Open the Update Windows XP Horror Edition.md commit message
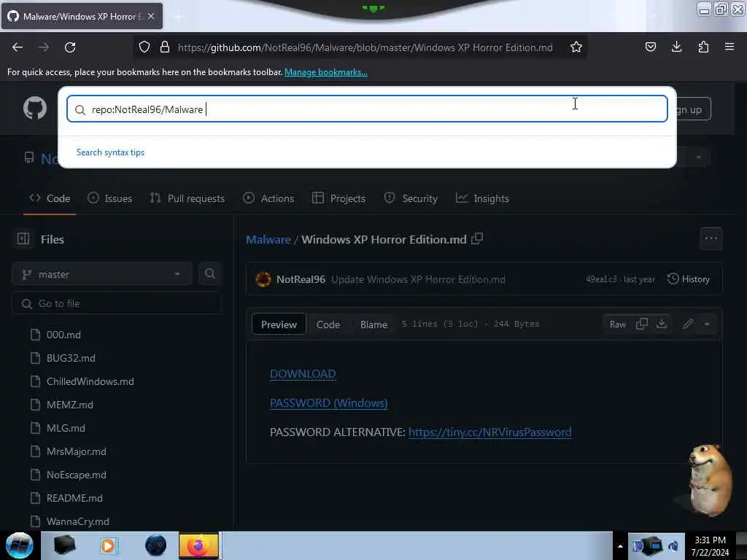747x560 pixels. point(418,279)
